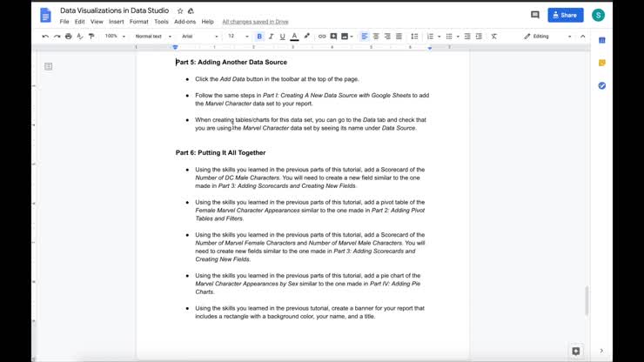The height and width of the screenshot is (362, 644).
Task: Click the Explore button at page bottom
Action: tap(576, 351)
